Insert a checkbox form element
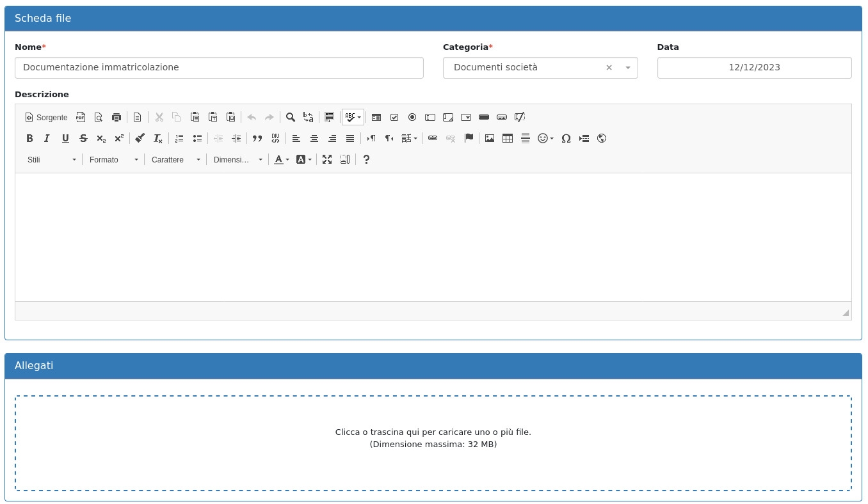This screenshot has height=504, width=868. coord(394,117)
